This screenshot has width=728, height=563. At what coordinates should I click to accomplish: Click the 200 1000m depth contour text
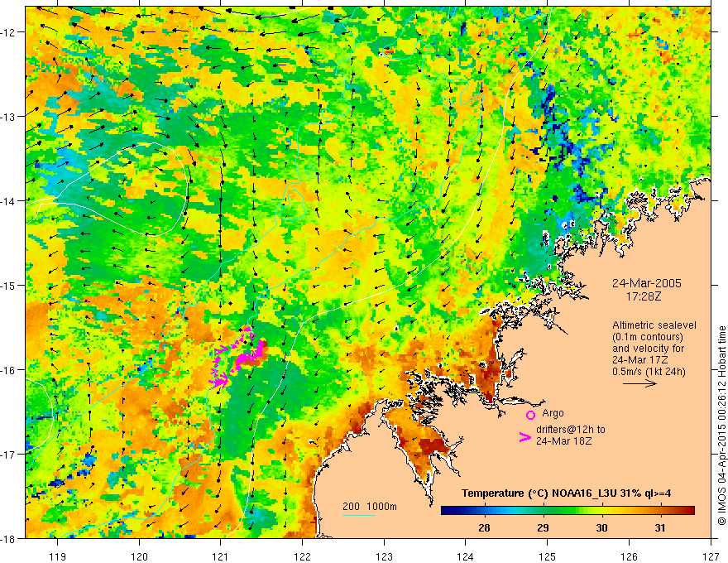click(x=370, y=507)
